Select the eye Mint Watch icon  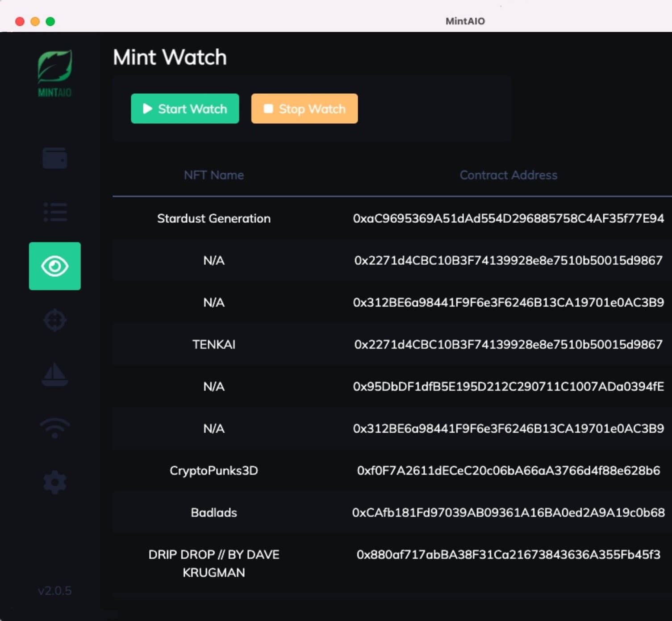pos(55,266)
